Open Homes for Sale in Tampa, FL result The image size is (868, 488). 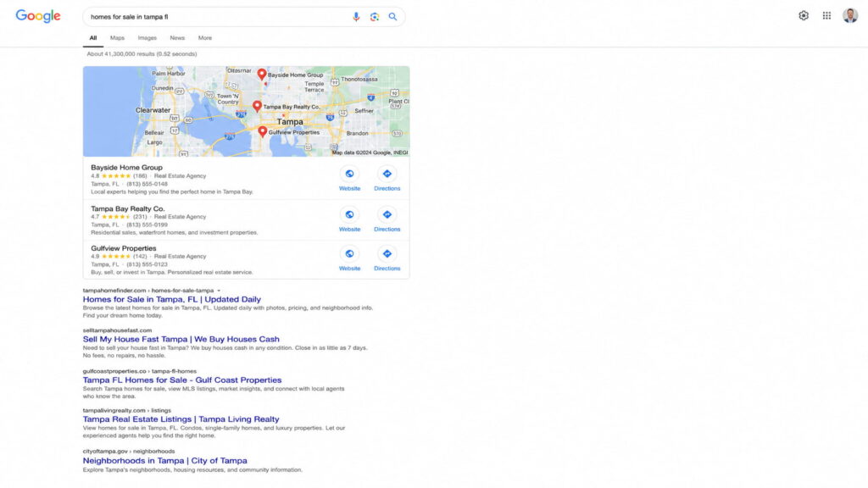(171, 299)
